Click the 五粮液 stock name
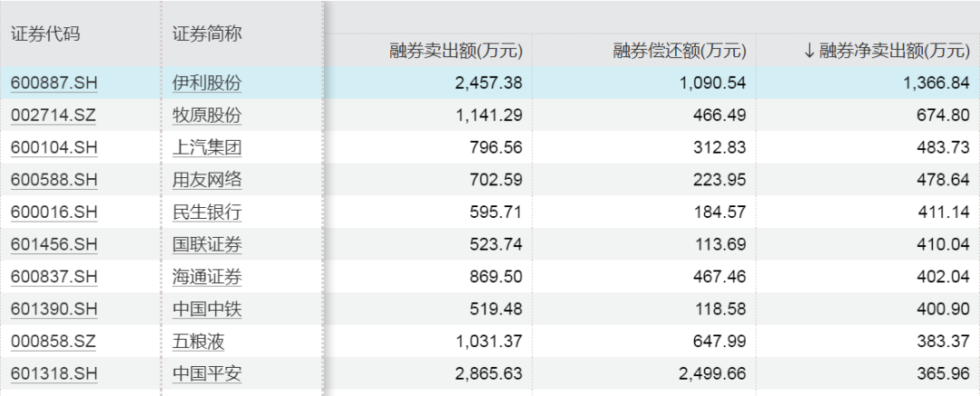The image size is (980, 396). pyautogui.click(x=198, y=342)
